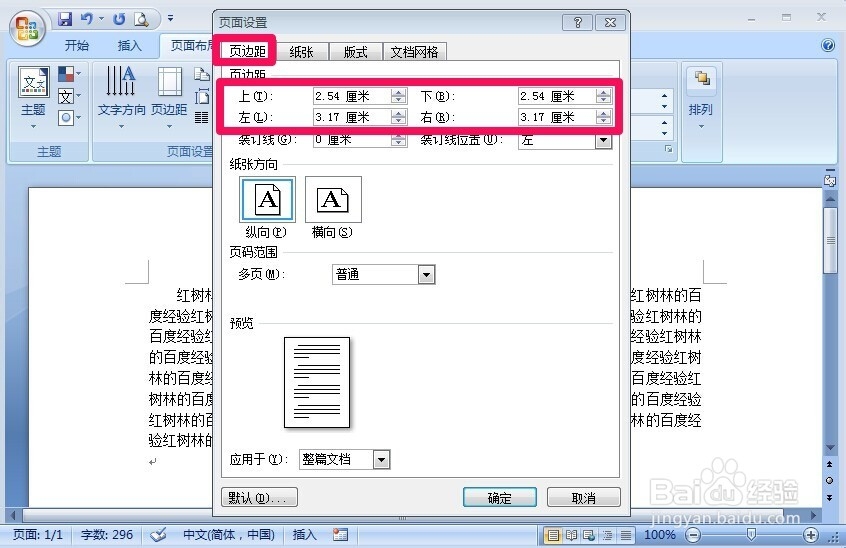
Task: Click the columns ribbon icon
Action: pyautogui.click(x=202, y=117)
